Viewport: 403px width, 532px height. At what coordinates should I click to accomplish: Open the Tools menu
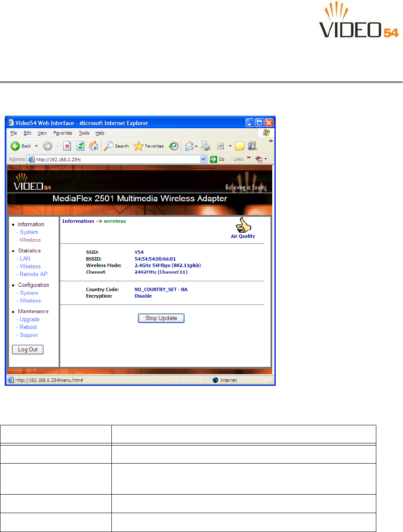click(x=84, y=133)
